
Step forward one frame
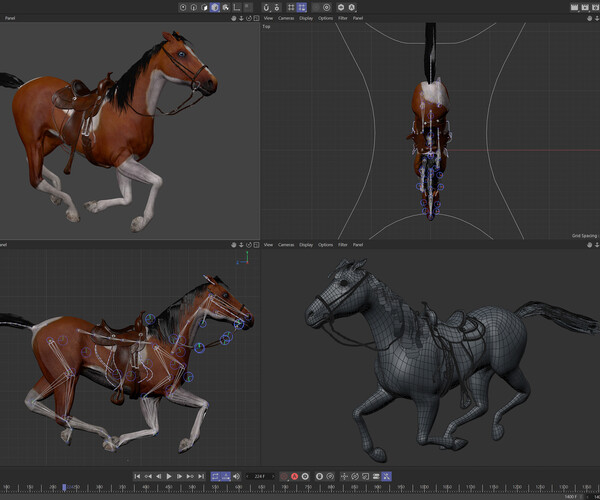[179, 476]
